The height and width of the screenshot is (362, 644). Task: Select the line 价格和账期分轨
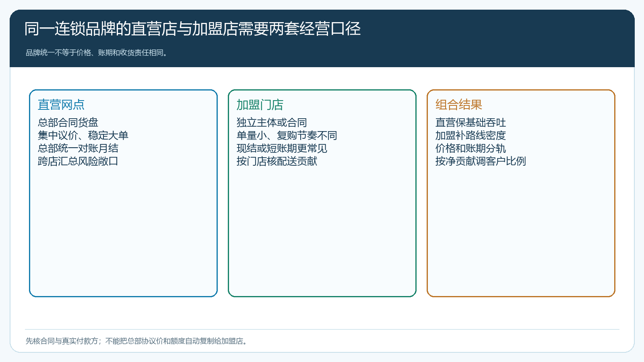coord(471,148)
